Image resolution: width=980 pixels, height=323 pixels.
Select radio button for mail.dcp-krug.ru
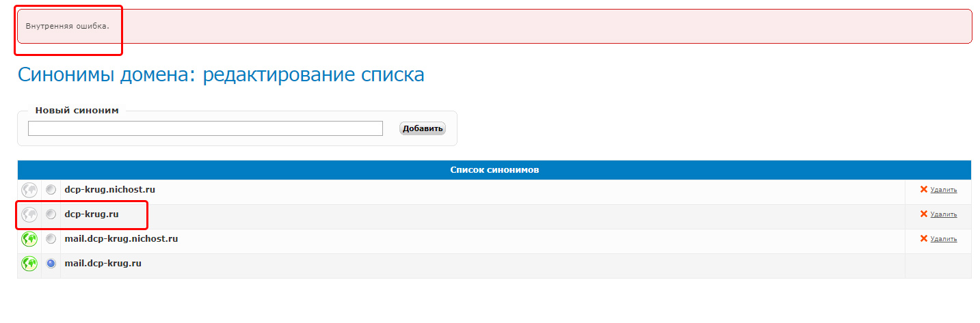point(51,264)
